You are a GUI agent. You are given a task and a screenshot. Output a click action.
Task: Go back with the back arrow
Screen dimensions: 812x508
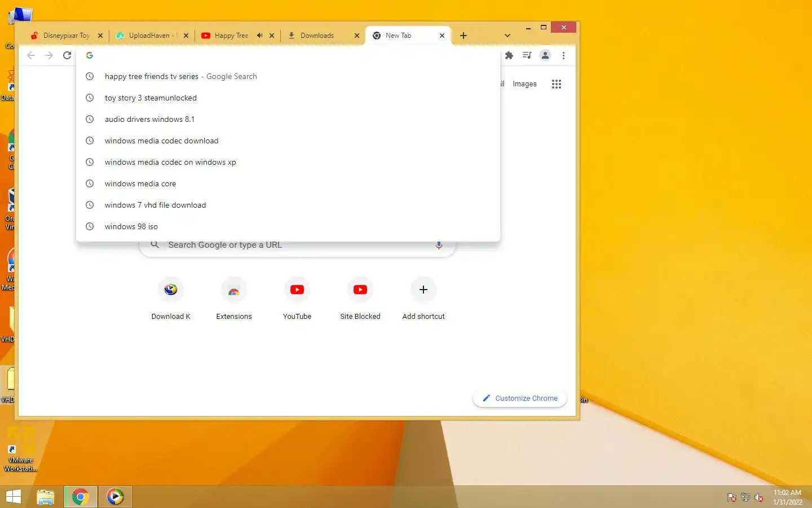31,55
